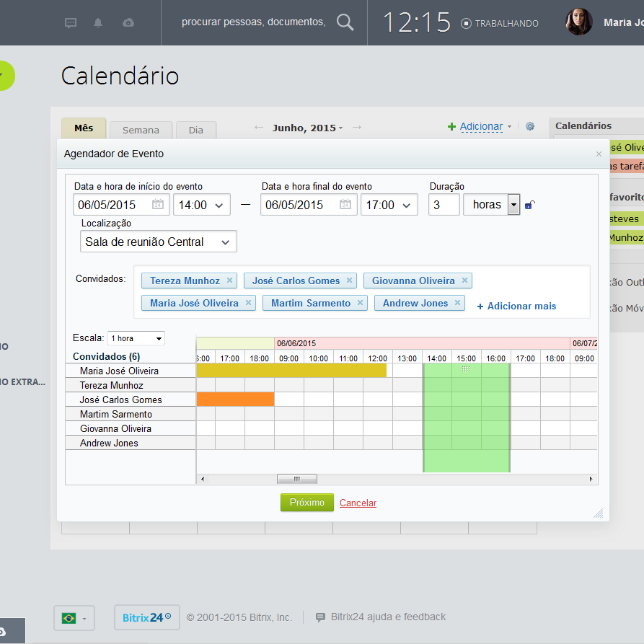Click the chat messages icon in top bar
The width and height of the screenshot is (644, 644).
[x=71, y=23]
